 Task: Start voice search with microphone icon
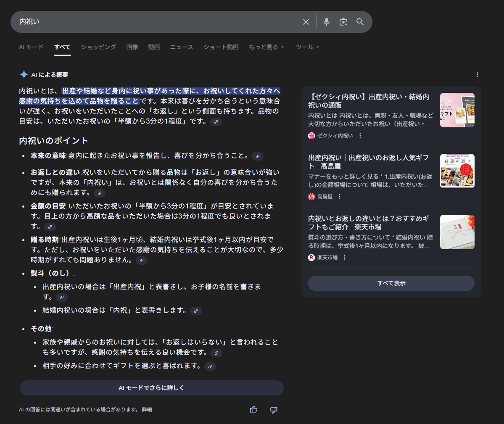327,22
